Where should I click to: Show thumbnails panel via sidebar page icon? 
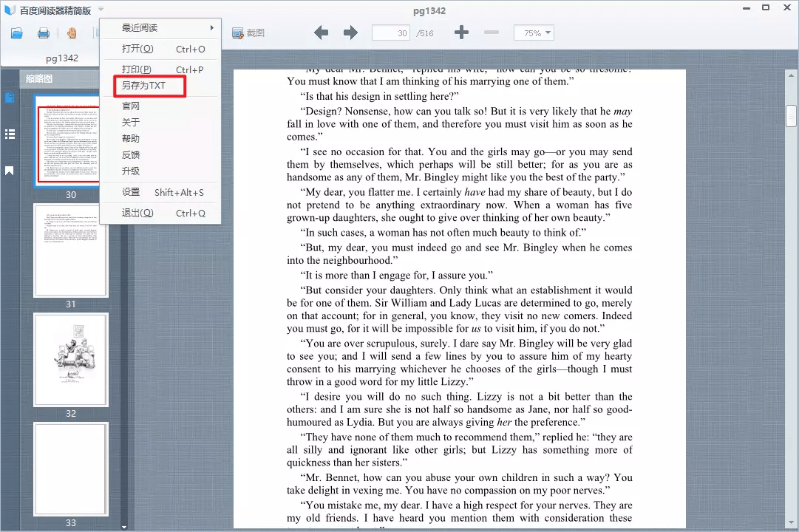(10, 98)
